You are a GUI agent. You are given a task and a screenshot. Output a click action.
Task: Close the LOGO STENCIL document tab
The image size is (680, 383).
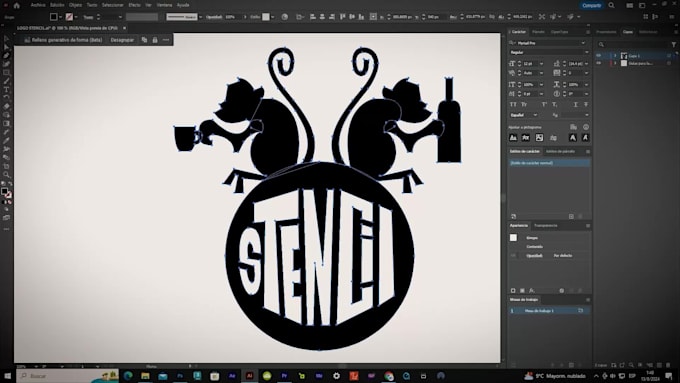pyautogui.click(x=124, y=28)
